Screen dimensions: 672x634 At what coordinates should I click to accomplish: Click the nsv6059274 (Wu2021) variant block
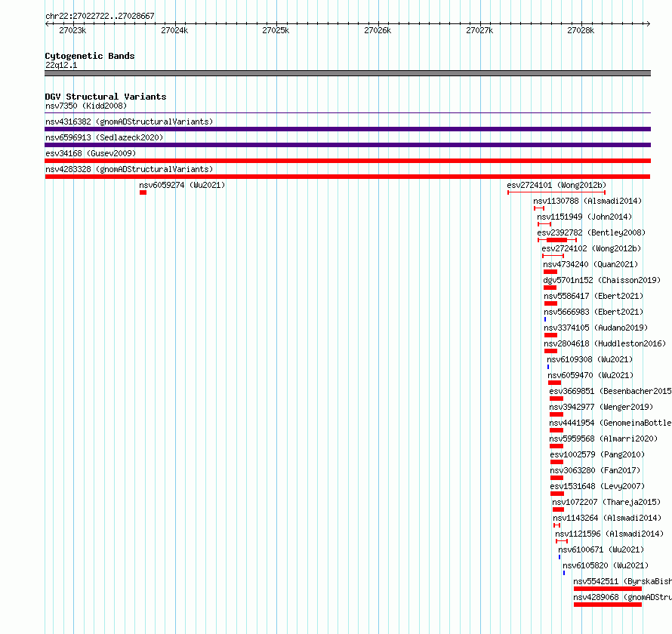pos(143,192)
